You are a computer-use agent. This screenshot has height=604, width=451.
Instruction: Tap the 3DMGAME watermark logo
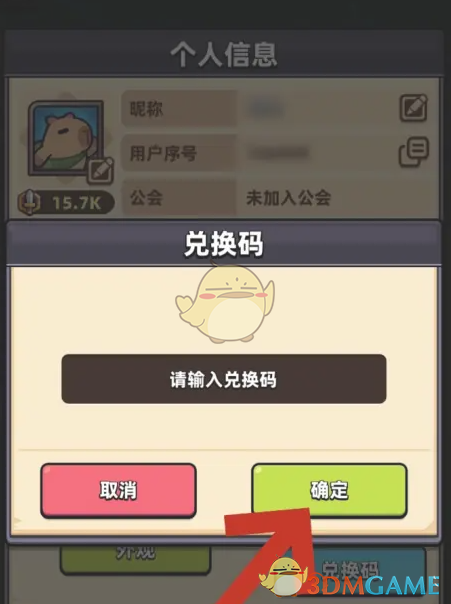[x=349, y=582]
